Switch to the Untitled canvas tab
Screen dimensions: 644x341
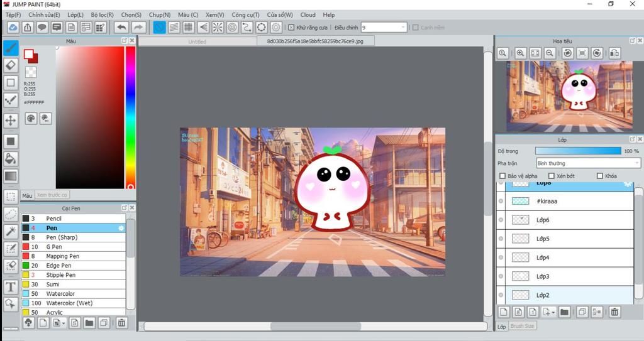(x=197, y=41)
